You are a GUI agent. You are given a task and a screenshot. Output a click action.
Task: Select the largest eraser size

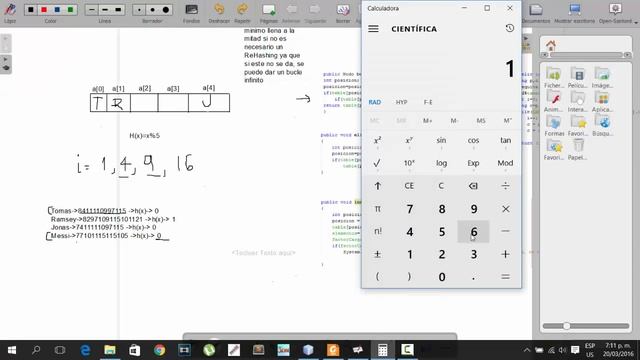(x=166, y=9)
